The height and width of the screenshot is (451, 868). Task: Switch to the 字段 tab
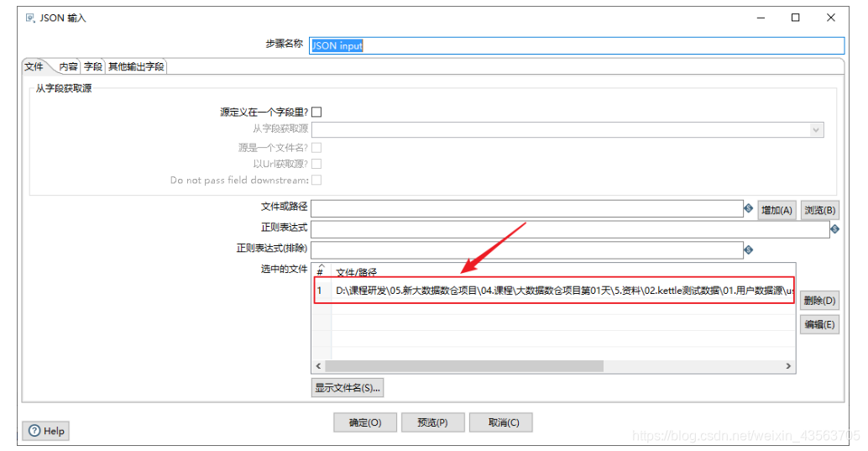coord(93,67)
